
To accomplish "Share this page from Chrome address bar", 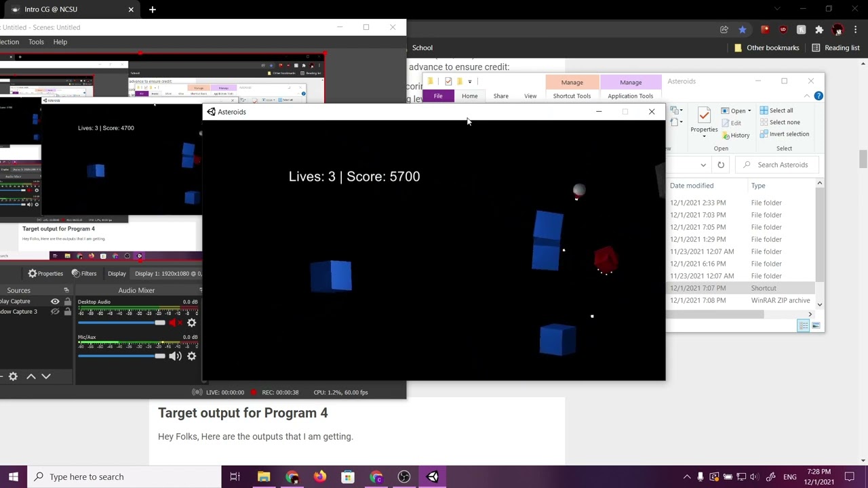I will [x=724, y=30].
